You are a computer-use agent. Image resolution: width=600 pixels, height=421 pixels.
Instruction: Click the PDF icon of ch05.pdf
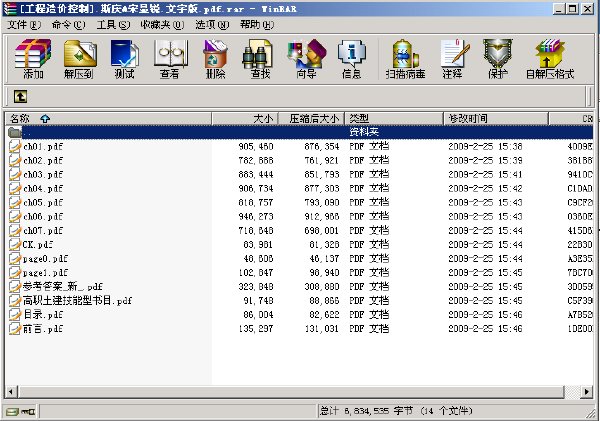[x=15, y=202]
